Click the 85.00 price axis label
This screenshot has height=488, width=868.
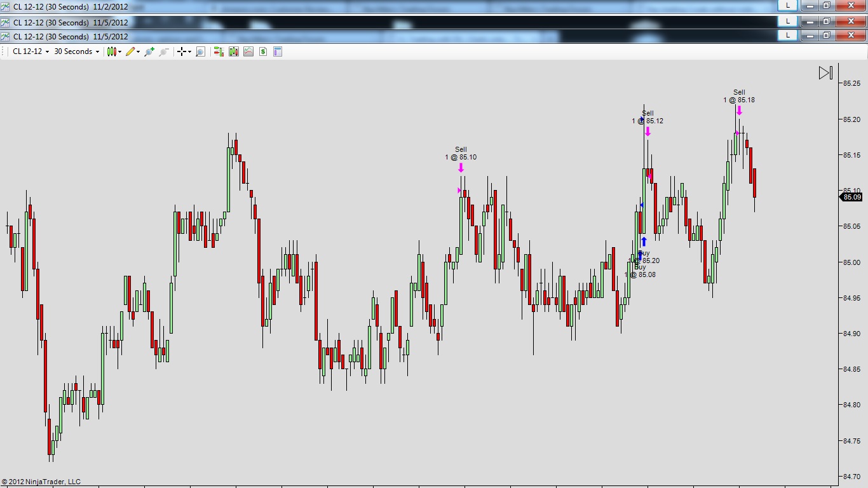coord(852,262)
